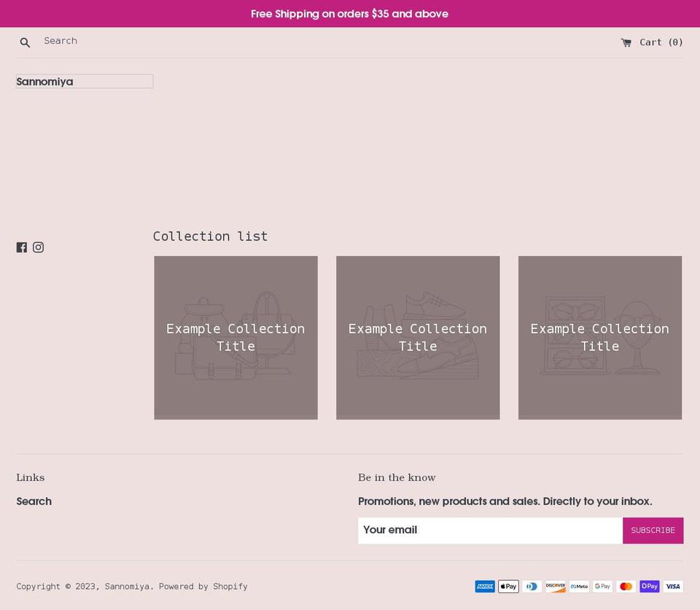Screen dimensions: 700x610
Task: Click Search under the Links footer section
Action: pos(34,501)
